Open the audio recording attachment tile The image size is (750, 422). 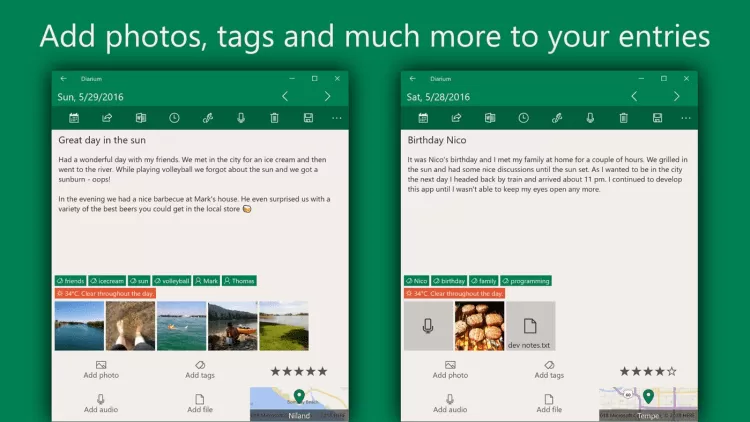[429, 326]
